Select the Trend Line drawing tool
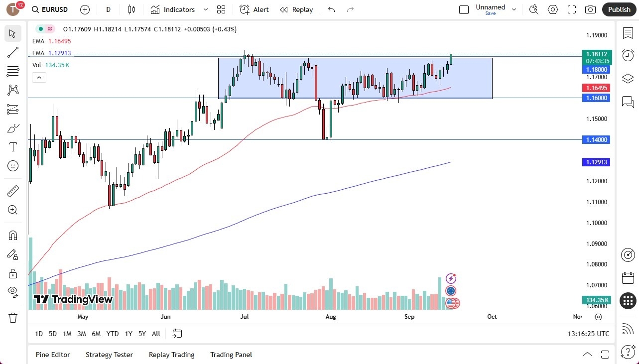Viewport: 639px width, 364px height. point(12,52)
